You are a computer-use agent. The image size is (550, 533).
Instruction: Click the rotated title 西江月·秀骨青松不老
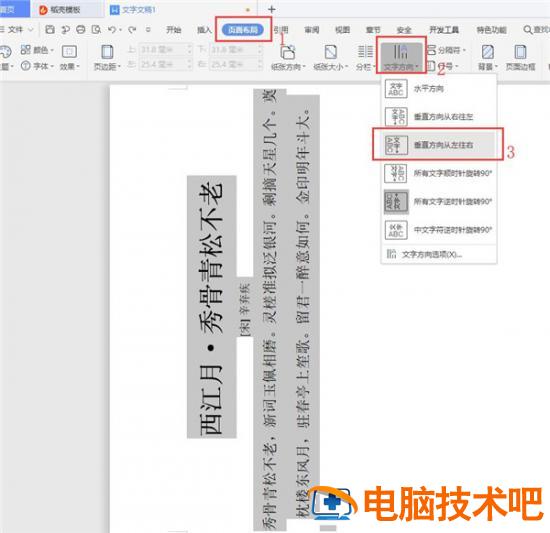pos(212,307)
